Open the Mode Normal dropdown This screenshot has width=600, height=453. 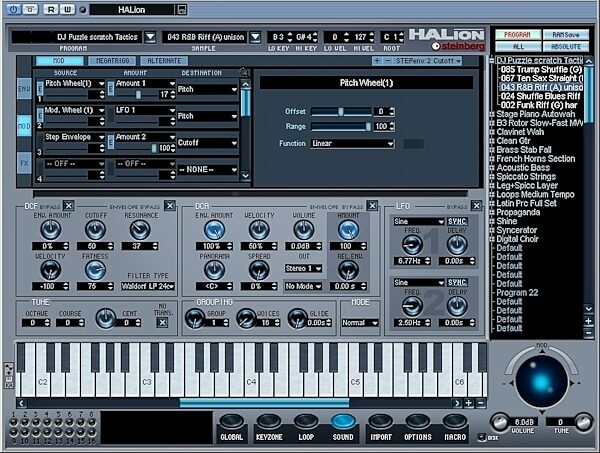[360, 323]
